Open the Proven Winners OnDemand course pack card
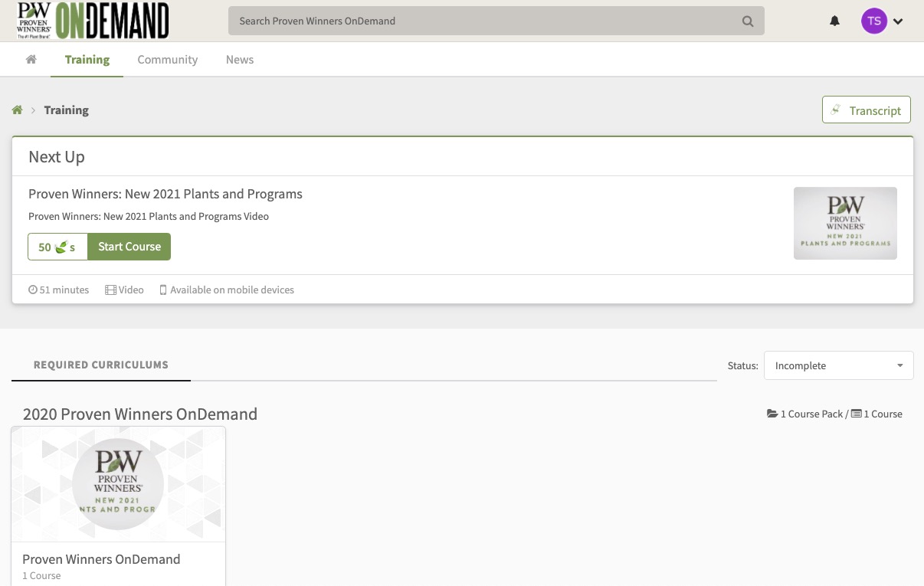Screen dimensions: 924x586 click(x=118, y=506)
